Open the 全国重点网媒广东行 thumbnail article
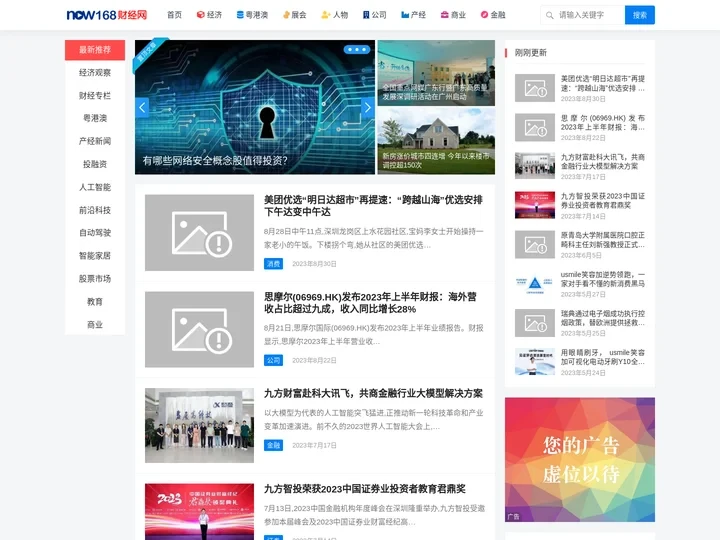 (436, 73)
